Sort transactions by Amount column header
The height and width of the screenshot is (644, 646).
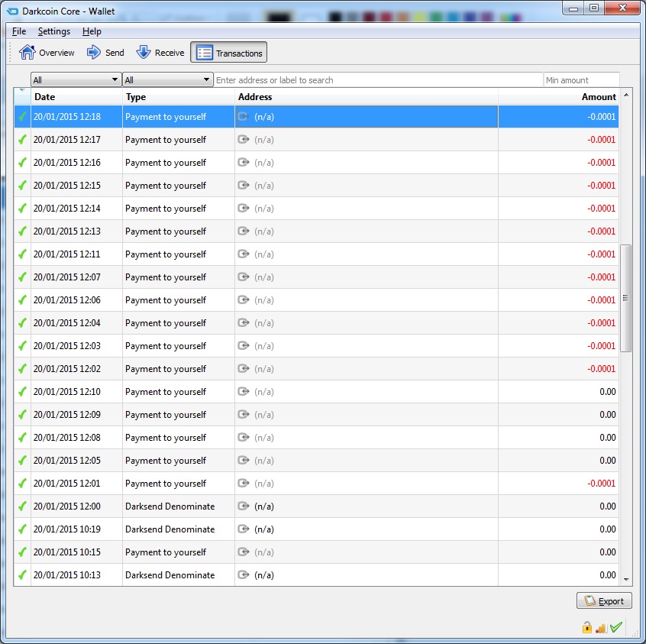[558, 97]
